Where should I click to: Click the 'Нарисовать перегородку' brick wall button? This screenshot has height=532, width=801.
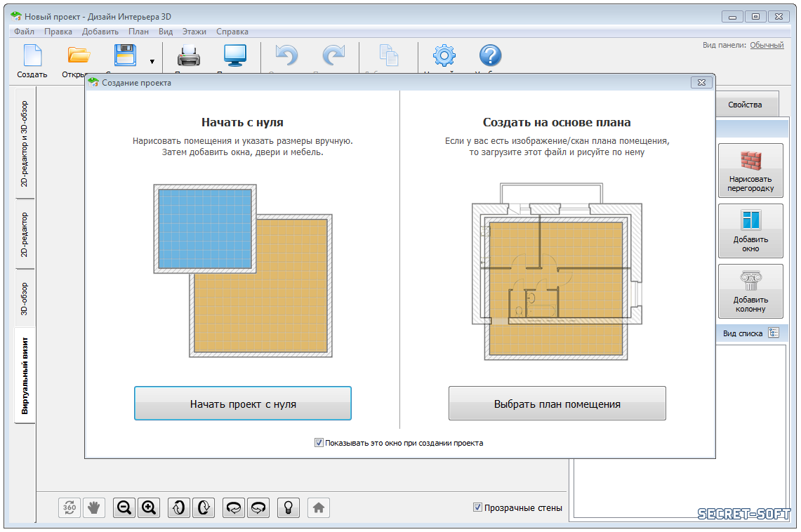(750, 171)
